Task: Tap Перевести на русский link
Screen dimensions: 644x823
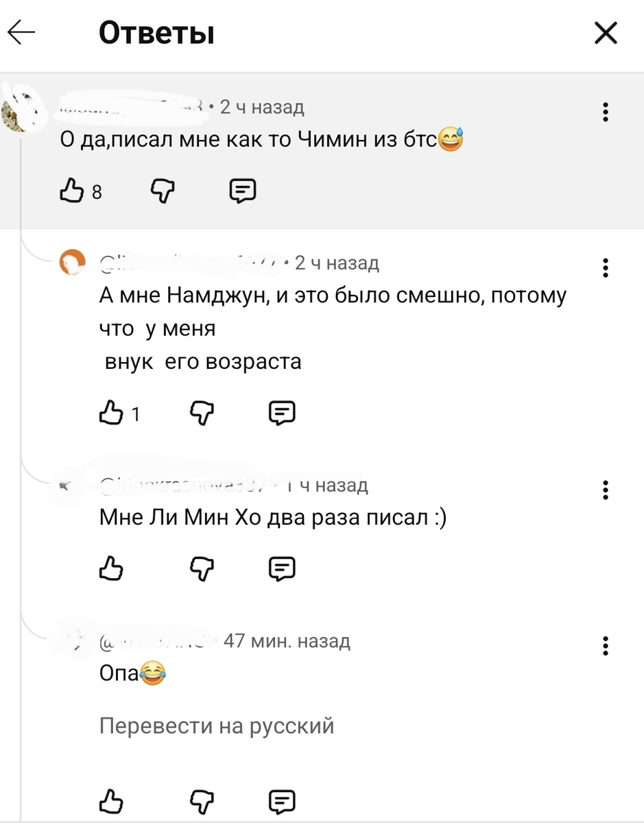Action: (x=216, y=725)
